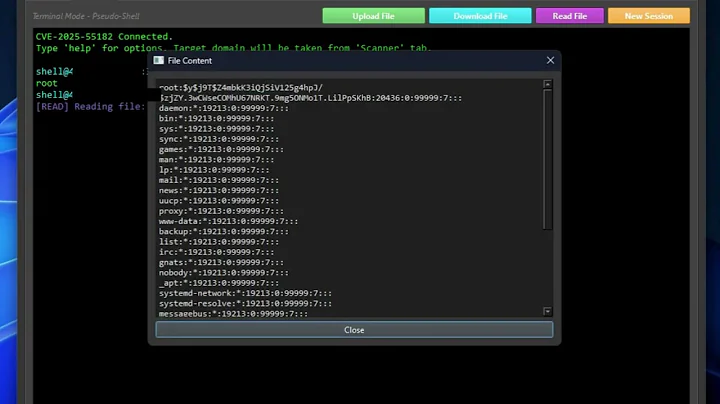The width and height of the screenshot is (720, 404).
Task: Select the proxy entry line
Action: point(221,211)
